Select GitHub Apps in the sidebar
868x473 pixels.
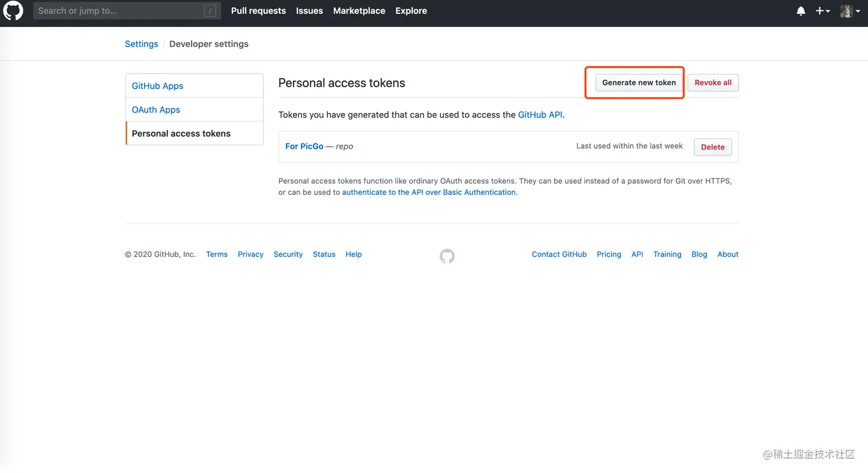(x=157, y=86)
